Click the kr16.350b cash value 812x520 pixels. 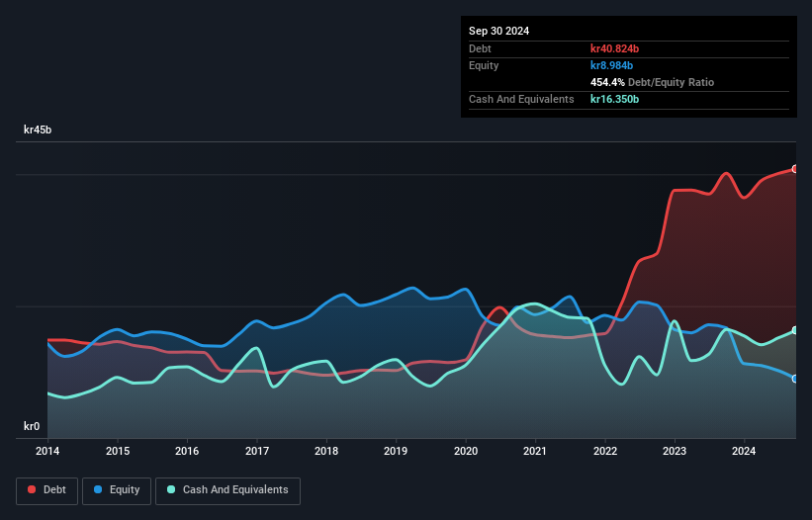(614, 99)
